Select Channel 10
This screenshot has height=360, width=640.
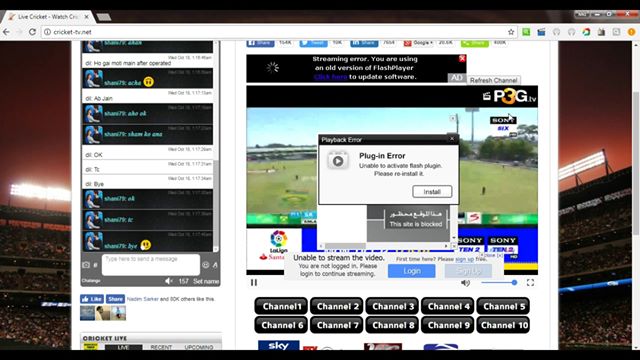pyautogui.click(x=503, y=325)
